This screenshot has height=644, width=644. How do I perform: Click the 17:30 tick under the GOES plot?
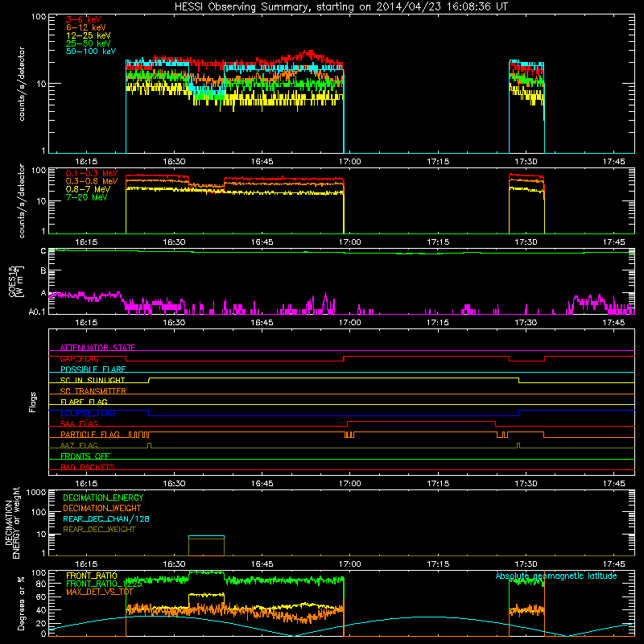click(526, 323)
